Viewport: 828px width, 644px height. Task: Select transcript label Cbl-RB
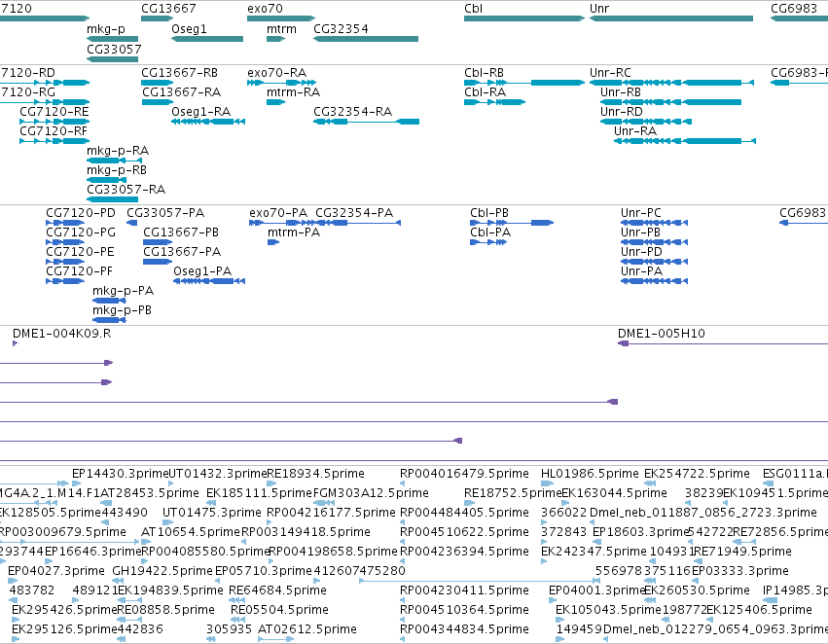[x=484, y=73]
